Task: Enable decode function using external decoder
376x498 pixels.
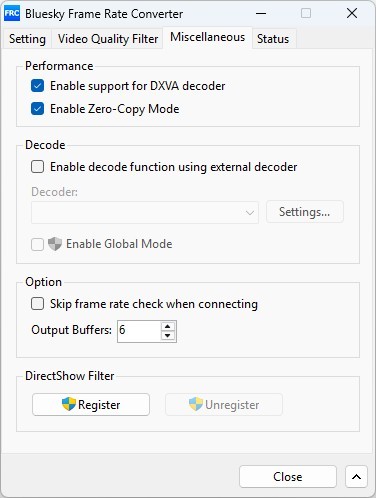Action: pyautogui.click(x=37, y=167)
